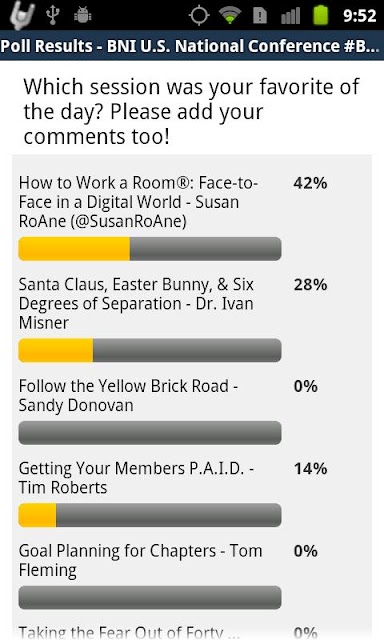
Task: Tap the GPS location crosshair icon
Action: click(199, 16)
